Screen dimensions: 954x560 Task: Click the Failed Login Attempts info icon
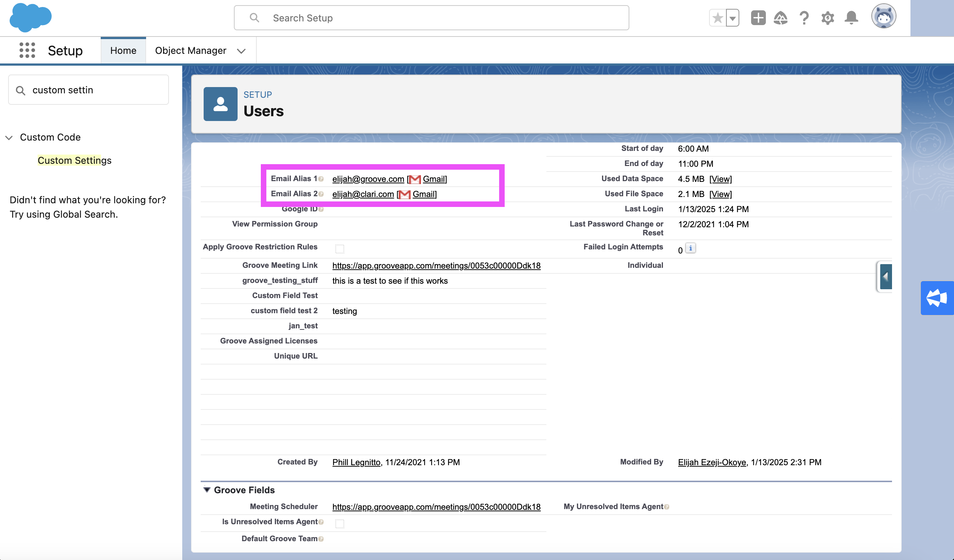point(691,248)
